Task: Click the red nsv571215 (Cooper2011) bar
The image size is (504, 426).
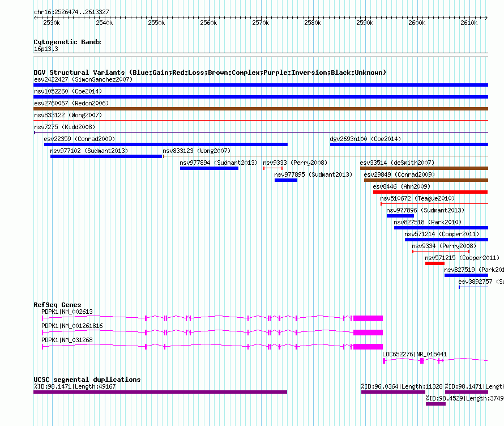Action: [x=435, y=263]
